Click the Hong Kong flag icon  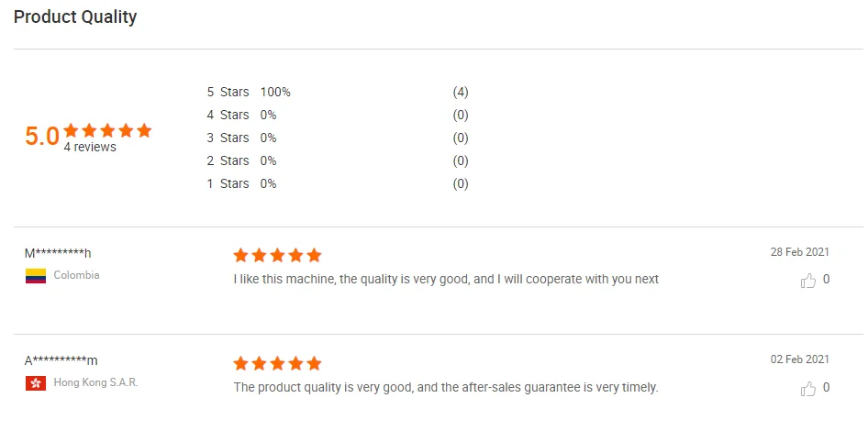[36, 383]
